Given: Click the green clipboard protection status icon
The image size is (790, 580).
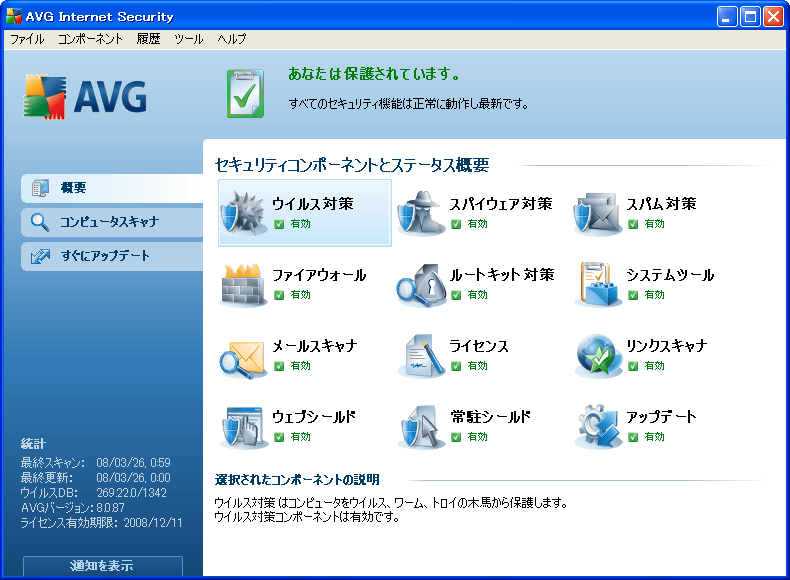Looking at the screenshot, I should click(x=245, y=93).
